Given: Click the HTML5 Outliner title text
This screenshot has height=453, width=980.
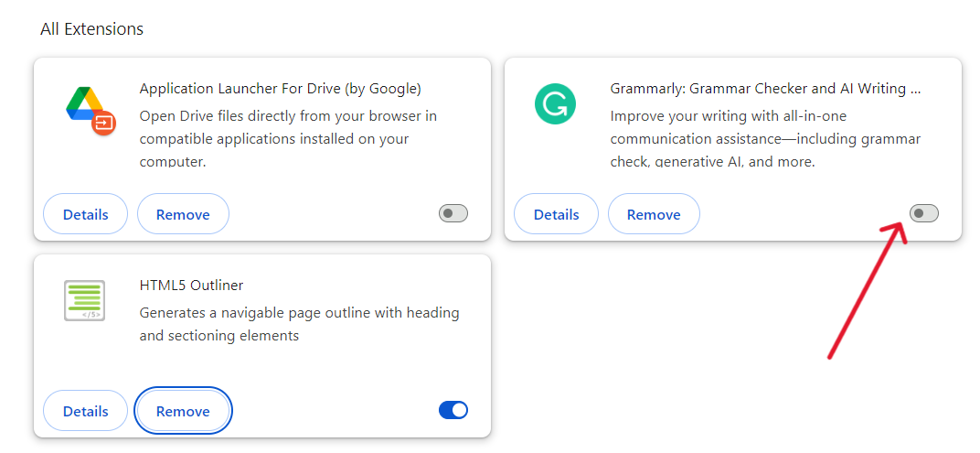Looking at the screenshot, I should pos(191,286).
